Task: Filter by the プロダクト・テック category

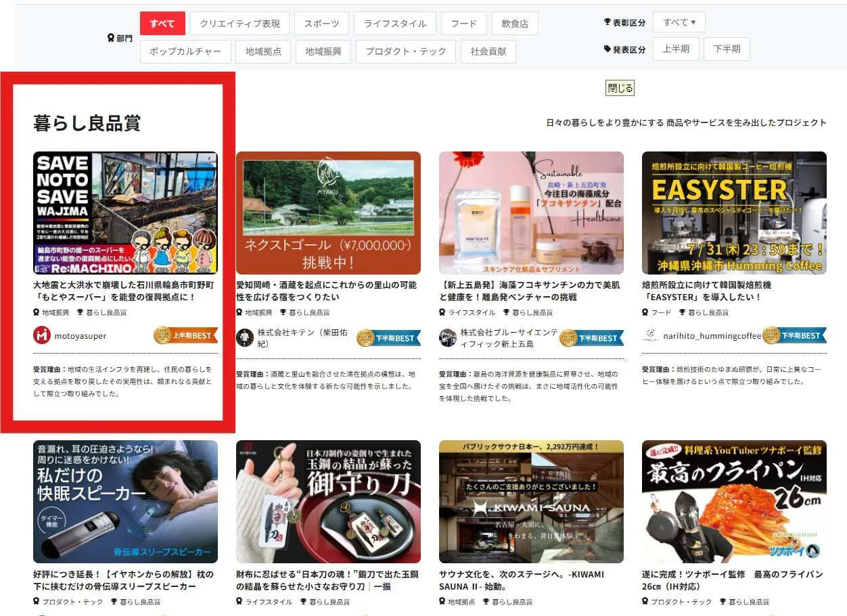Action: click(x=405, y=51)
